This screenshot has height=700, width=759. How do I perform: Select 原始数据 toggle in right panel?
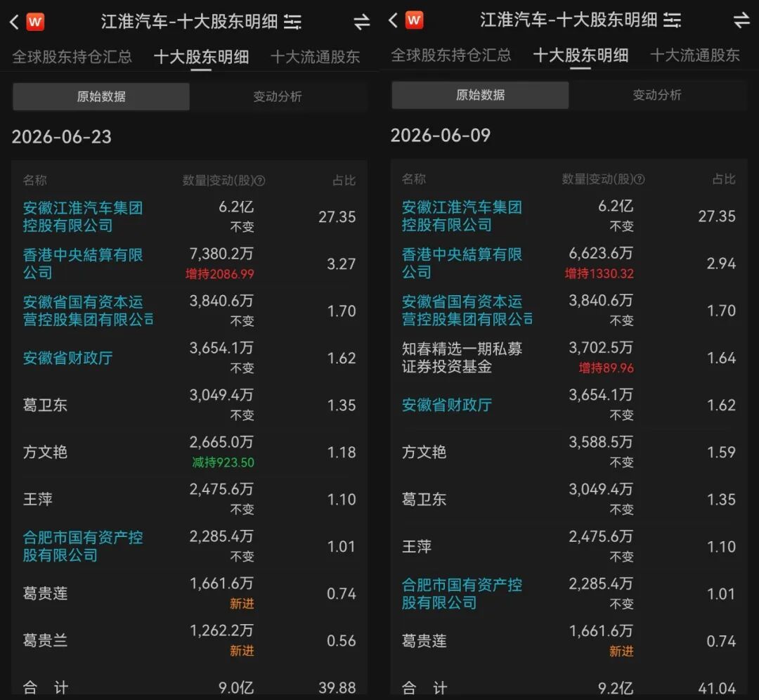480,95
